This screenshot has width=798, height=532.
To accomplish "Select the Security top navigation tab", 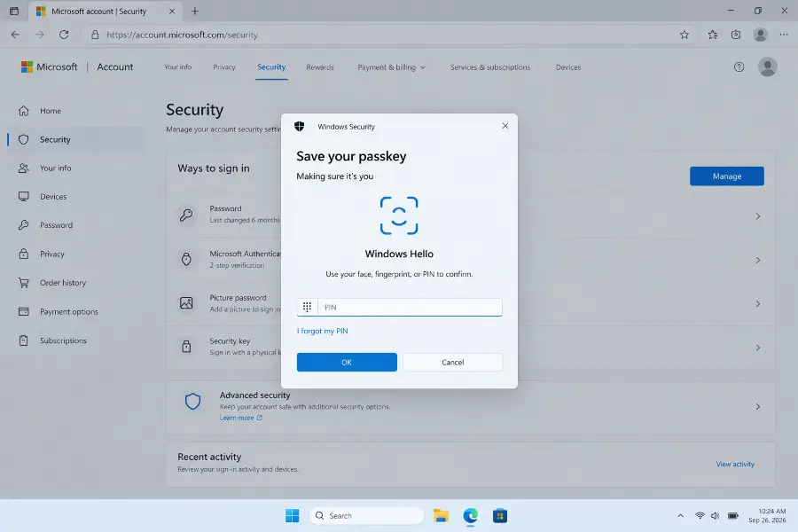I will coord(271,67).
